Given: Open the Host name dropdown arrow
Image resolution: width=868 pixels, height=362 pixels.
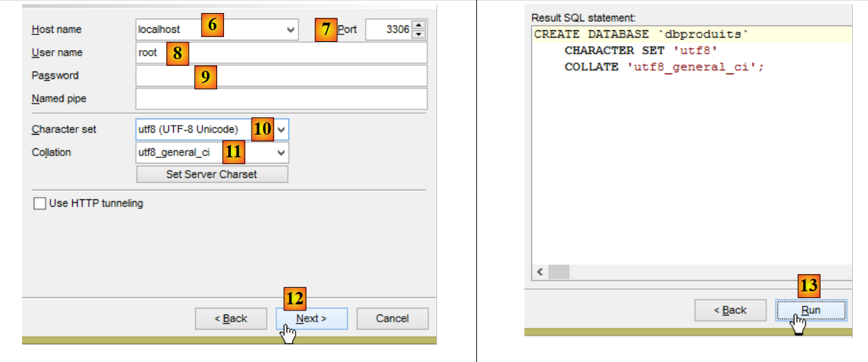Looking at the screenshot, I should tap(291, 30).
